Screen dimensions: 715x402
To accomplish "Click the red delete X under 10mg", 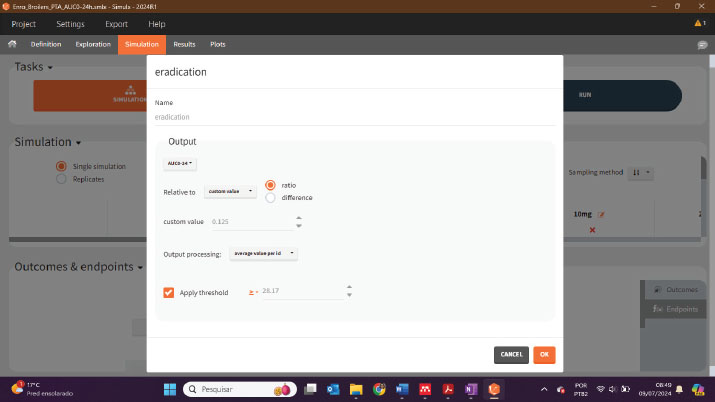I will tap(592, 230).
